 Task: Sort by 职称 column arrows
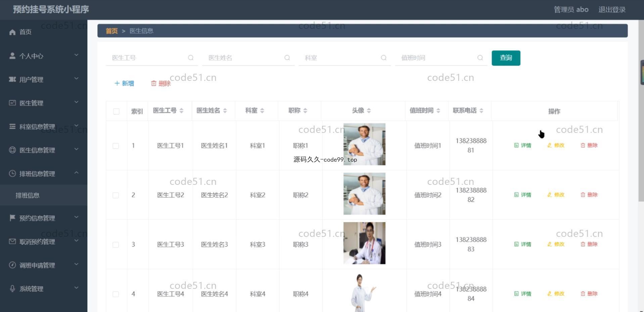pyautogui.click(x=305, y=111)
